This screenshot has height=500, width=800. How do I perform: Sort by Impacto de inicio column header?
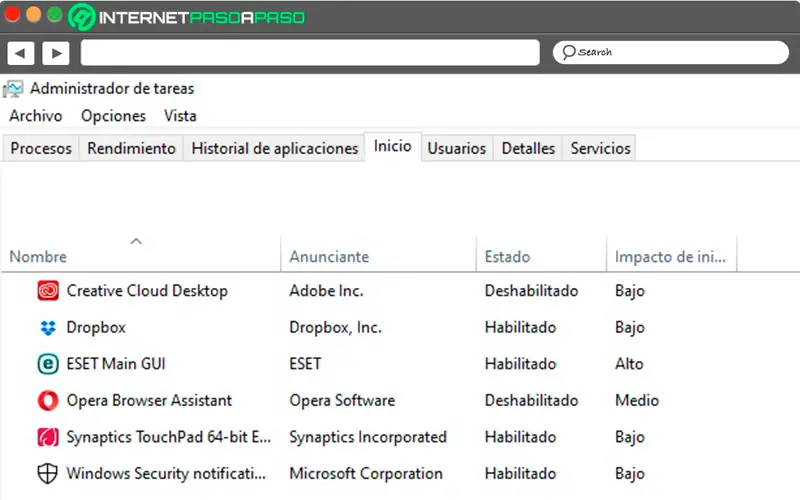(671, 257)
